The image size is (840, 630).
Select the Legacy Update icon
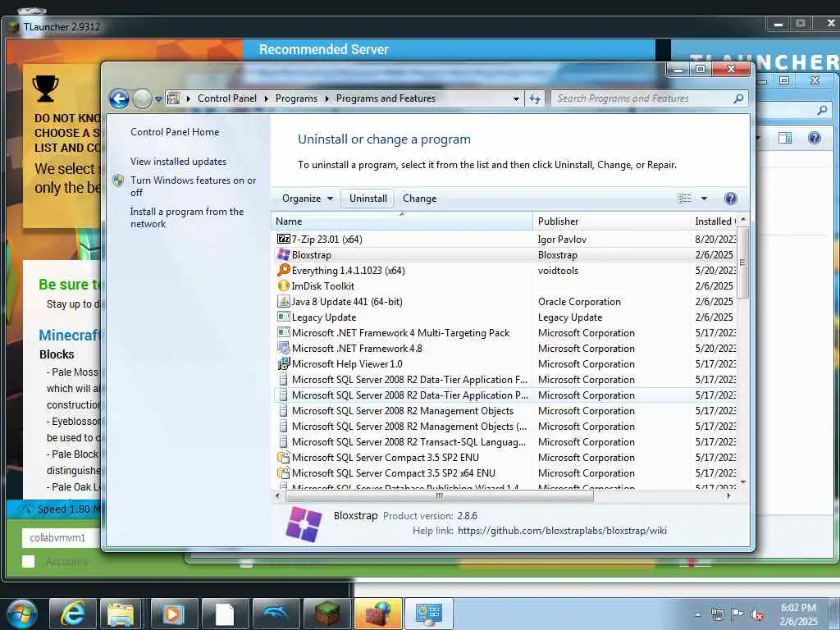coord(283,317)
